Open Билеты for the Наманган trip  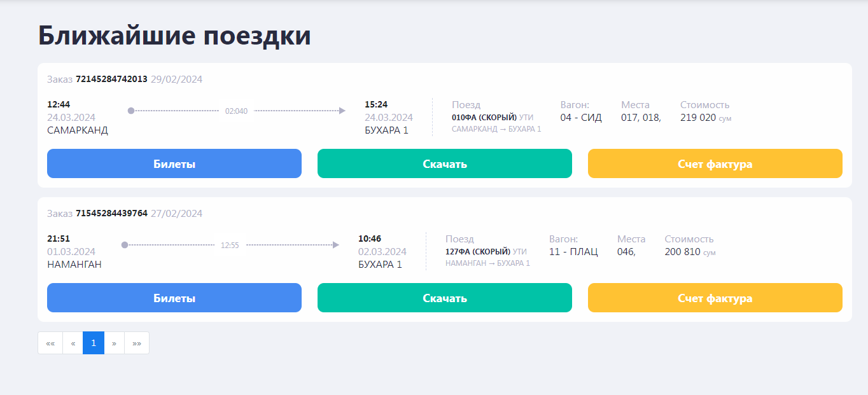(174, 298)
